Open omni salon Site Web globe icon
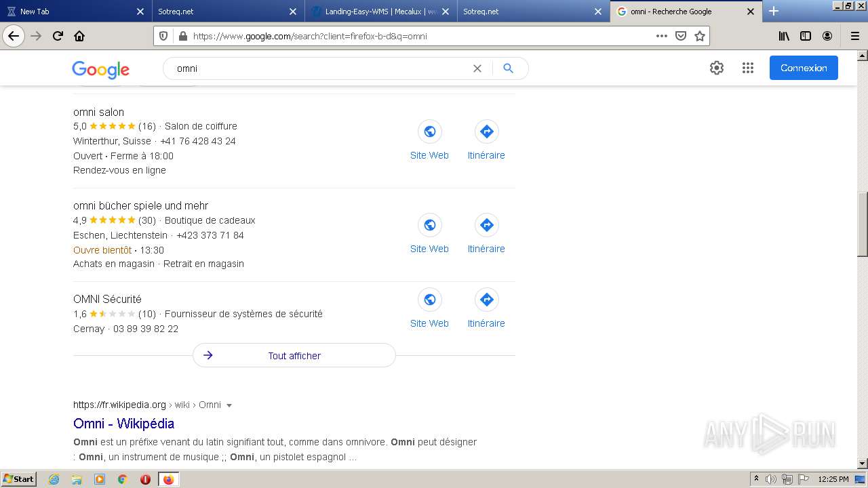 point(429,131)
